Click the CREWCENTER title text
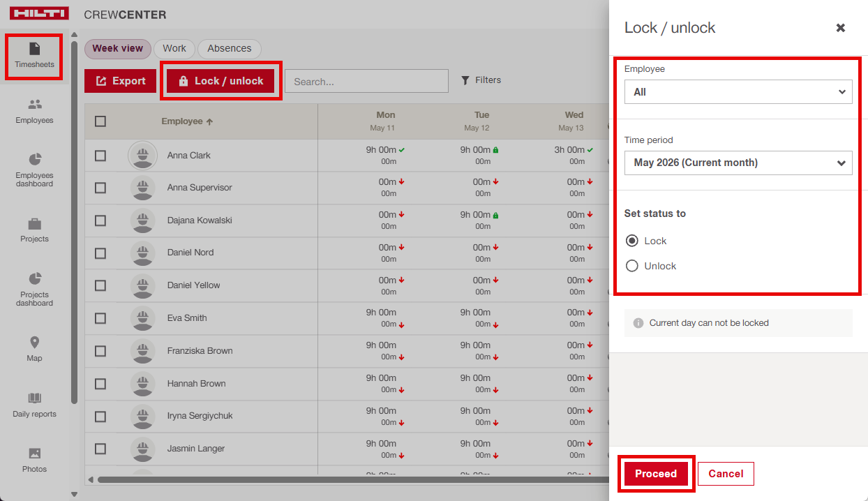The height and width of the screenshot is (501, 868). point(125,15)
